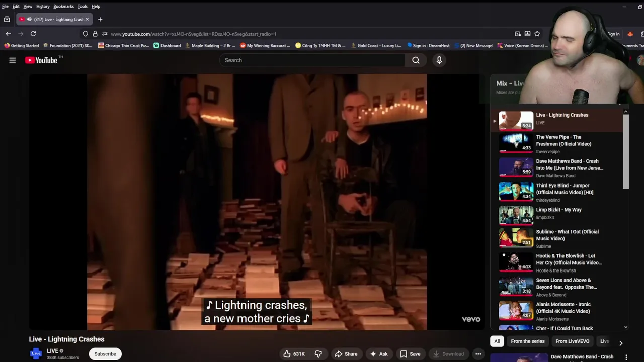Open Firefox tab list view icon
The width and height of the screenshot is (644, 362).
pos(7,19)
